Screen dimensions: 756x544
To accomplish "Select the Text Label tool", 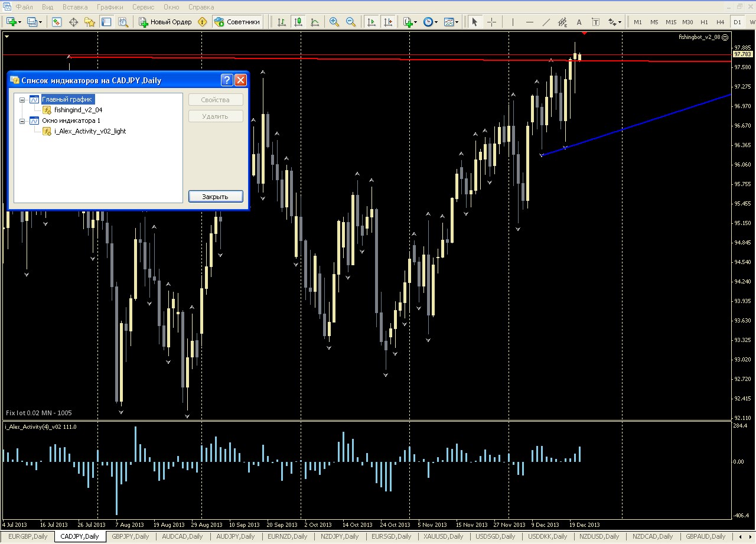I will point(595,22).
